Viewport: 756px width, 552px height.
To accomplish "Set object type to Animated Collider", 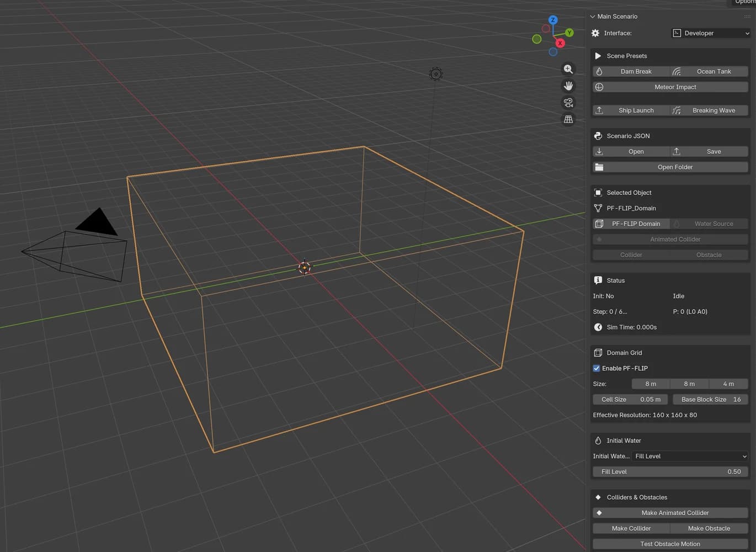I will (x=670, y=239).
